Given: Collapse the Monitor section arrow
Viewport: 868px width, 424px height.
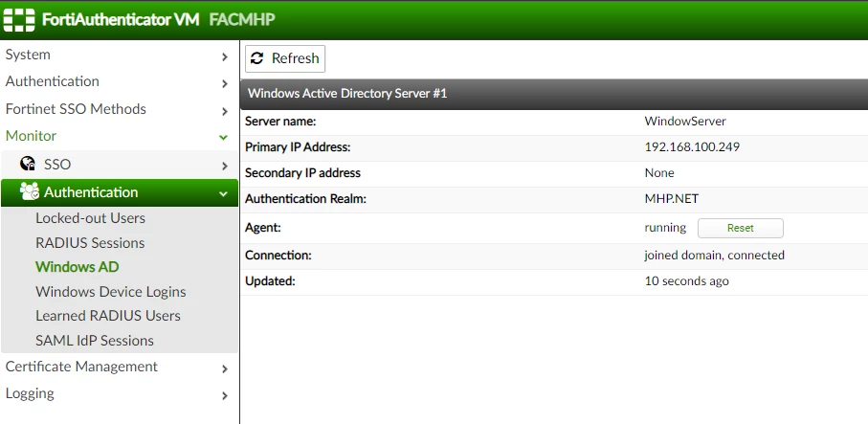Looking at the screenshot, I should click(x=224, y=137).
